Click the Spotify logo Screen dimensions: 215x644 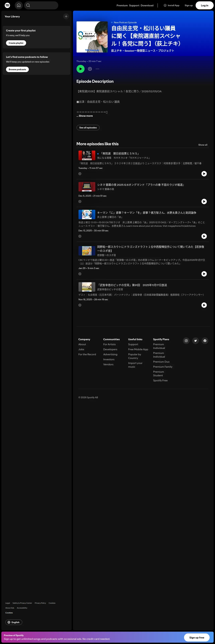7,5
